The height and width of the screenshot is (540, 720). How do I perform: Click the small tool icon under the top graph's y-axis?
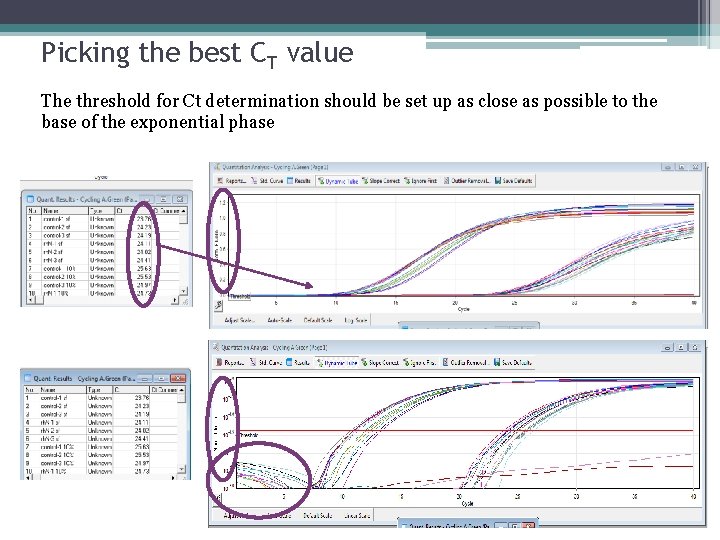(x=219, y=305)
